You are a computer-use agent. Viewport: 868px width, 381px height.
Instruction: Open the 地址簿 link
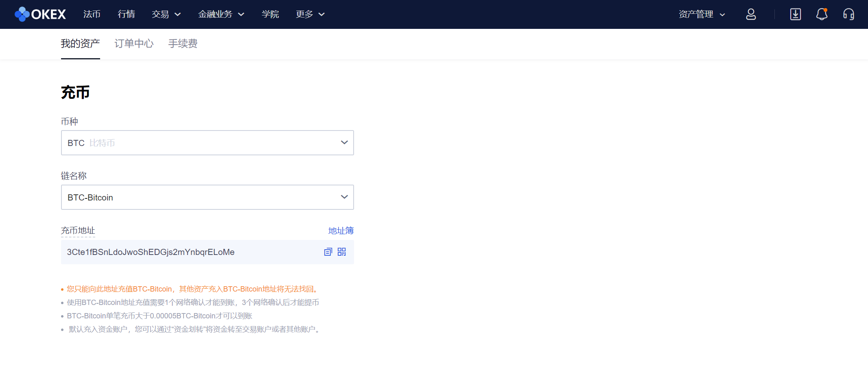(x=341, y=231)
